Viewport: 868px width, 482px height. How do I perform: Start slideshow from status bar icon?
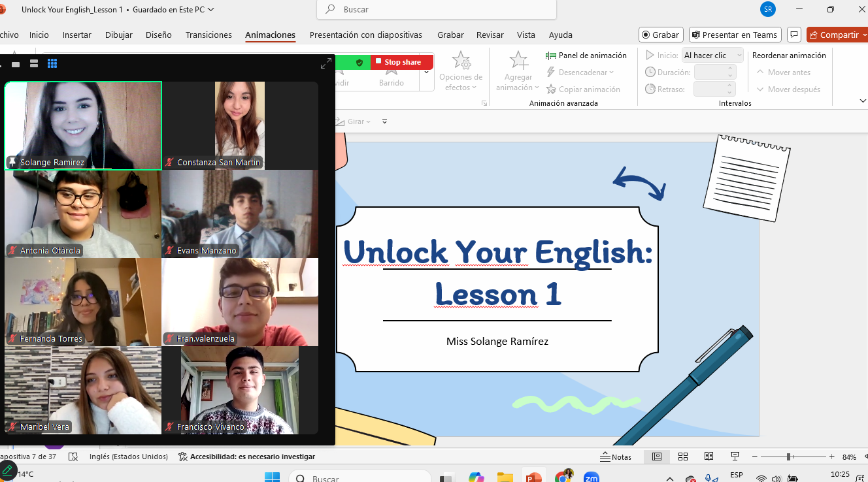point(734,457)
